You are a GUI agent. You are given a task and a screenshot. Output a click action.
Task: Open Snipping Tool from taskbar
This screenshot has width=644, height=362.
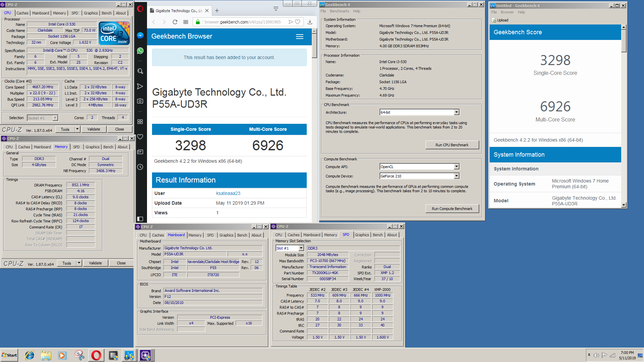[79, 355]
